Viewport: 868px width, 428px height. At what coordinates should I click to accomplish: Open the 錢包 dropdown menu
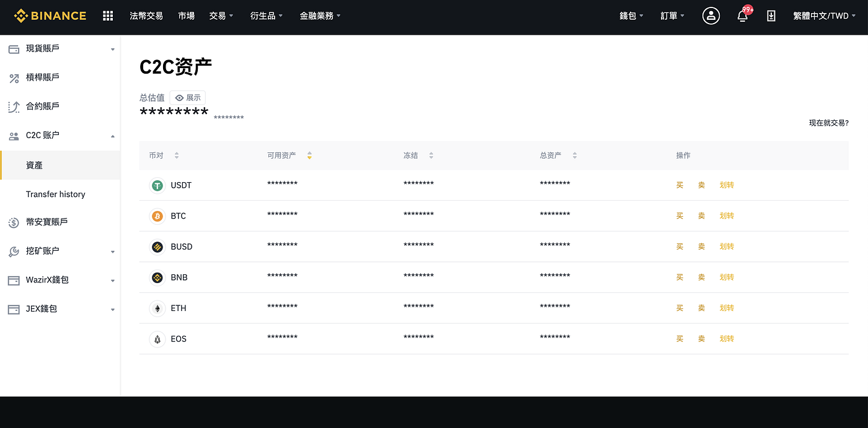[632, 15]
